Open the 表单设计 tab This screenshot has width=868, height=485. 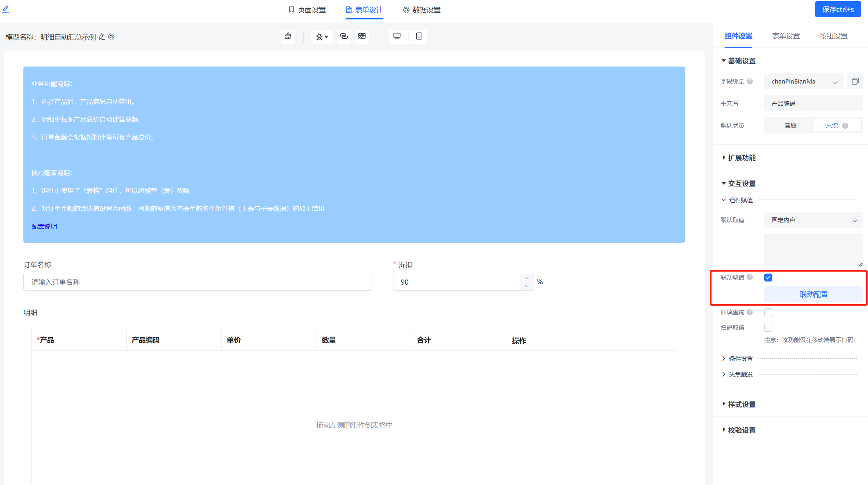click(364, 10)
